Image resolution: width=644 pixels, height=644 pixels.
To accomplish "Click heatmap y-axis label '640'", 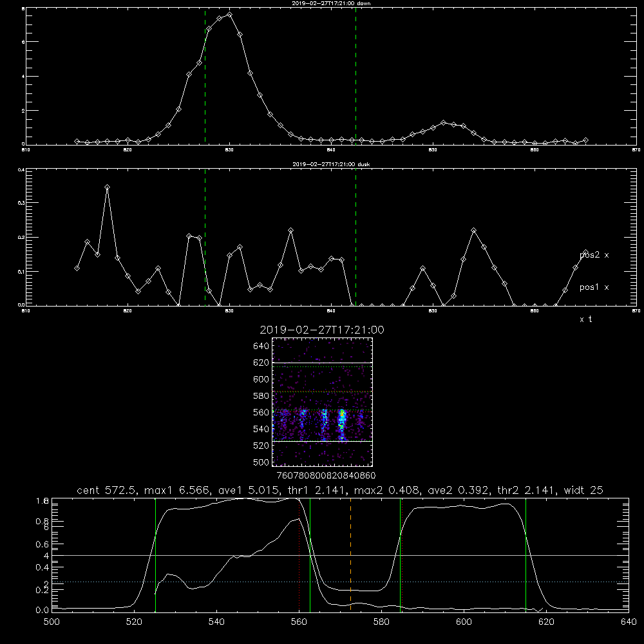I will (261, 346).
